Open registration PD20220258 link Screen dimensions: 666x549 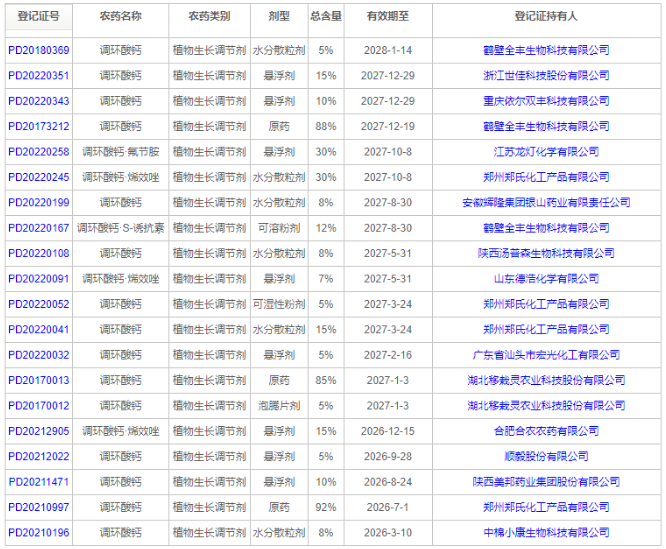point(39,152)
